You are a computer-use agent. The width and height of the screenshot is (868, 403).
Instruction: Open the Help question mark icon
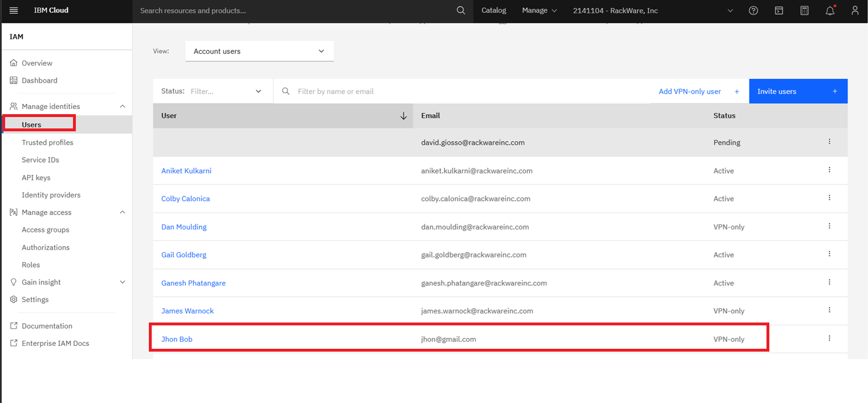753,10
